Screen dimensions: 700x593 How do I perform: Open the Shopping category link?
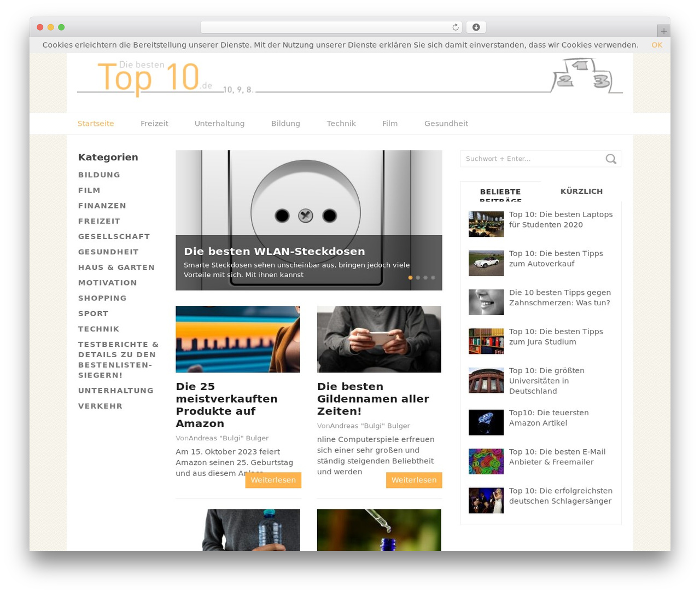tap(102, 298)
